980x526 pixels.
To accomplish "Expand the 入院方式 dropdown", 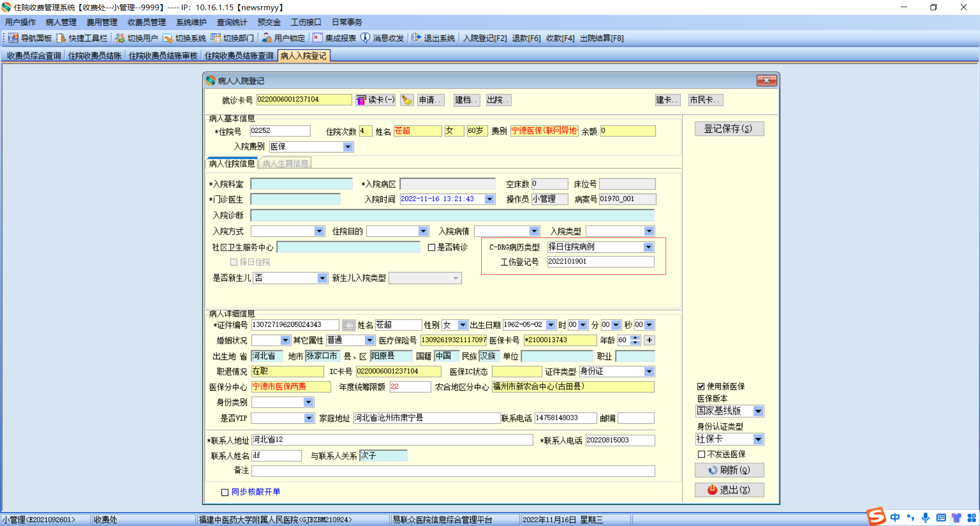I will [x=320, y=231].
